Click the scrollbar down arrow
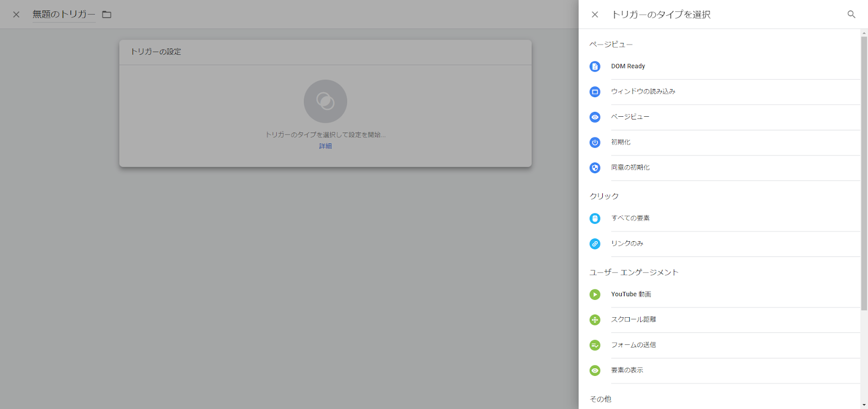 (x=864, y=405)
